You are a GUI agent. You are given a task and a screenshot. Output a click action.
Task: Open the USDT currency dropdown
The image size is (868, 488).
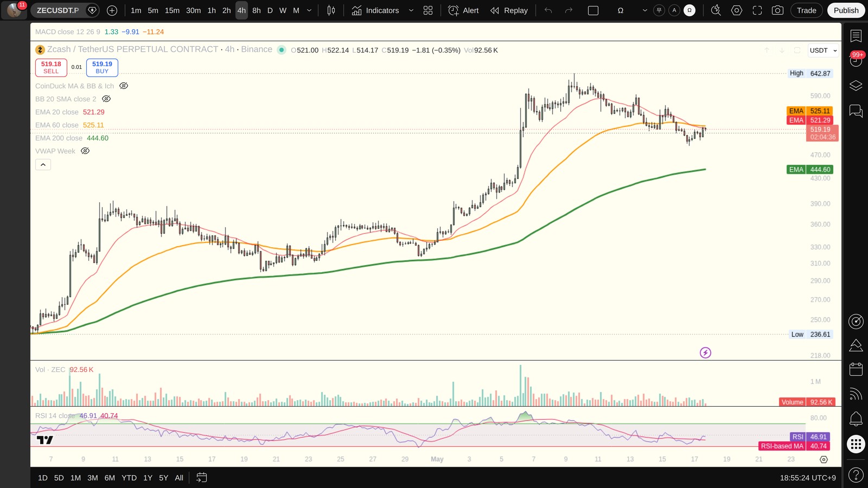pyautogui.click(x=823, y=50)
